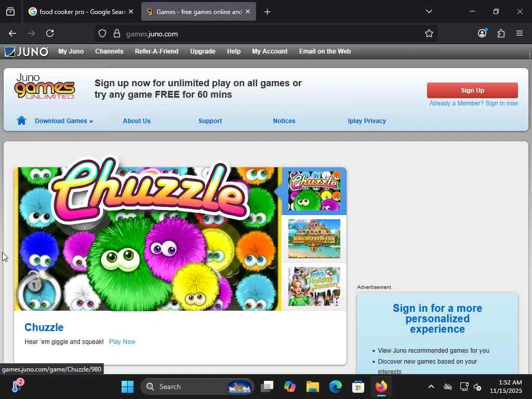Select the Games - free games online tab
The height and width of the screenshot is (399, 532).
tap(198, 12)
